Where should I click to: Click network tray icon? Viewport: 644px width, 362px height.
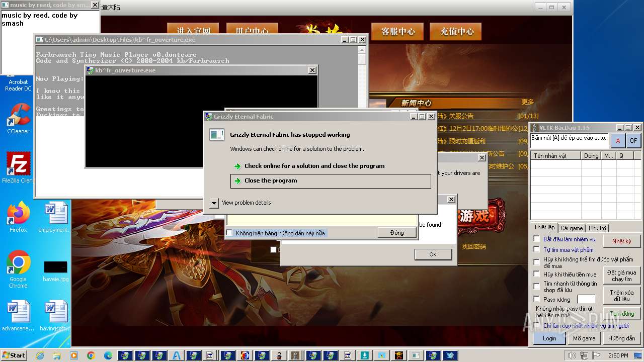(584, 355)
